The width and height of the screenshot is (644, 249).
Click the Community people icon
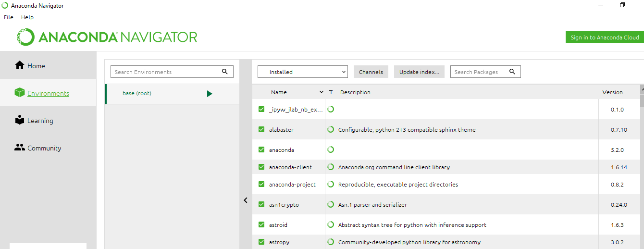click(x=20, y=148)
